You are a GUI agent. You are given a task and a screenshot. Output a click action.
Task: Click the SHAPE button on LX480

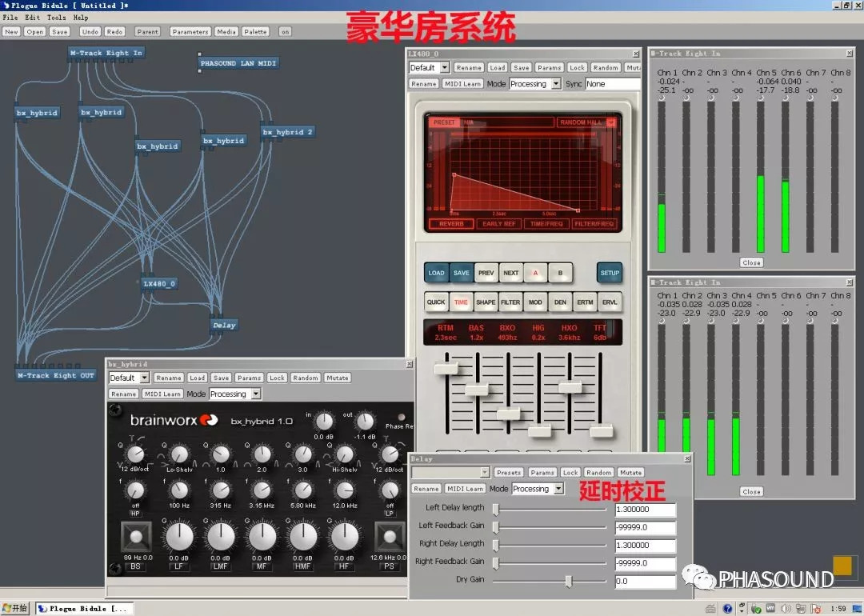tap(486, 302)
